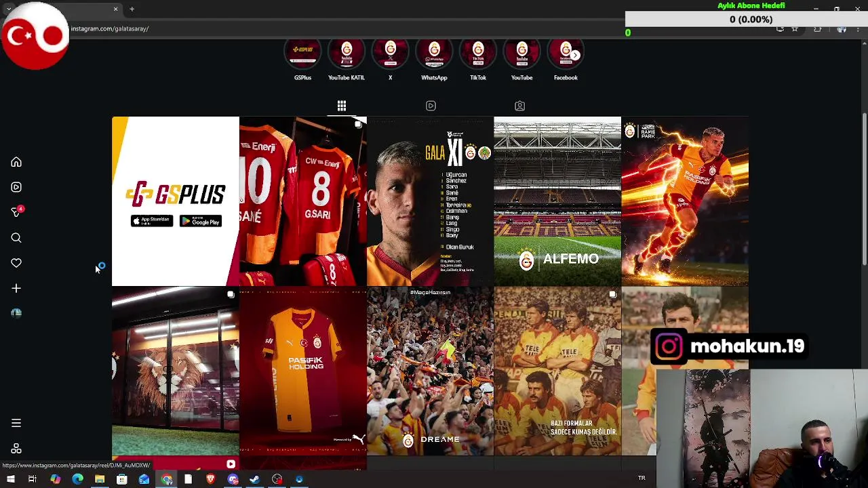Open Steam from the taskbar
This screenshot has width=868, height=488.
[x=254, y=479]
